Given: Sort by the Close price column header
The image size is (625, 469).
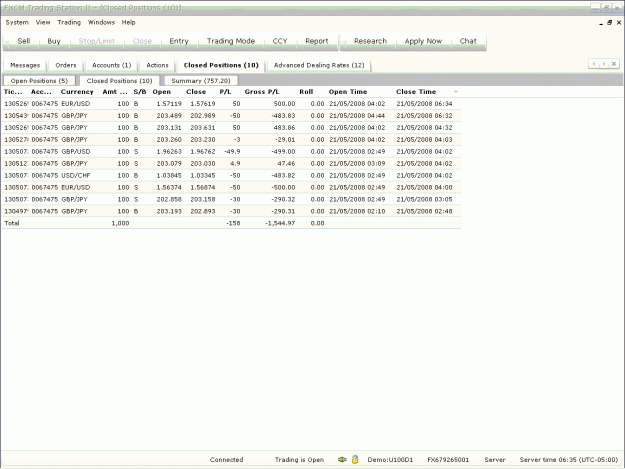Looking at the screenshot, I should tap(196, 92).
